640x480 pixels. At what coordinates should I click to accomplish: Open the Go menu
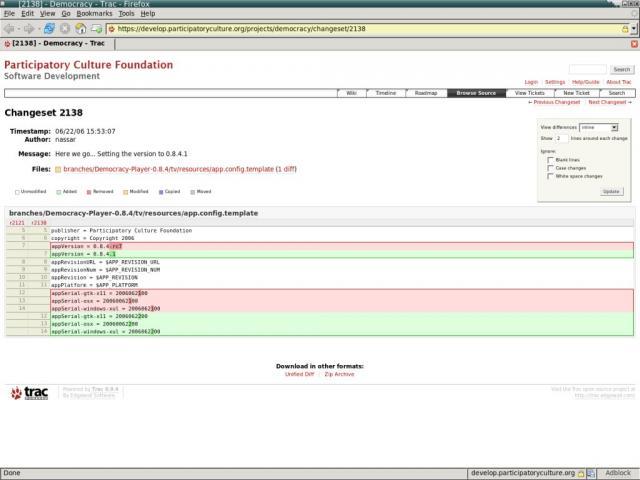click(x=66, y=13)
